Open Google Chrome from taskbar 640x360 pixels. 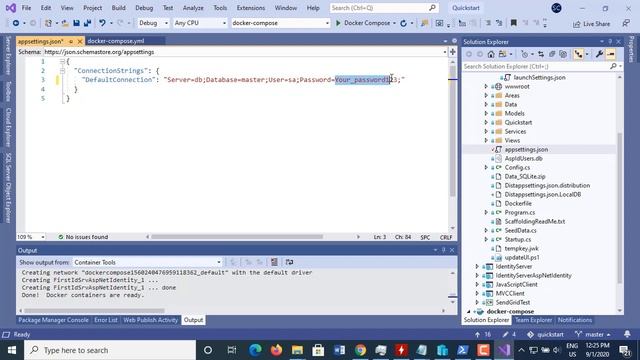(x=360, y=350)
